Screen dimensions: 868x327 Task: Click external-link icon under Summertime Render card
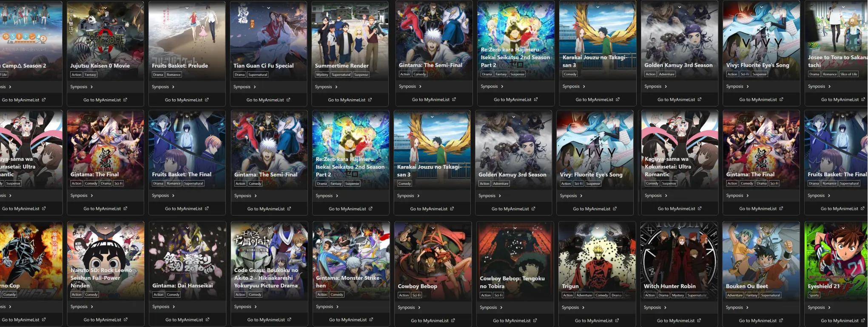[x=370, y=100]
